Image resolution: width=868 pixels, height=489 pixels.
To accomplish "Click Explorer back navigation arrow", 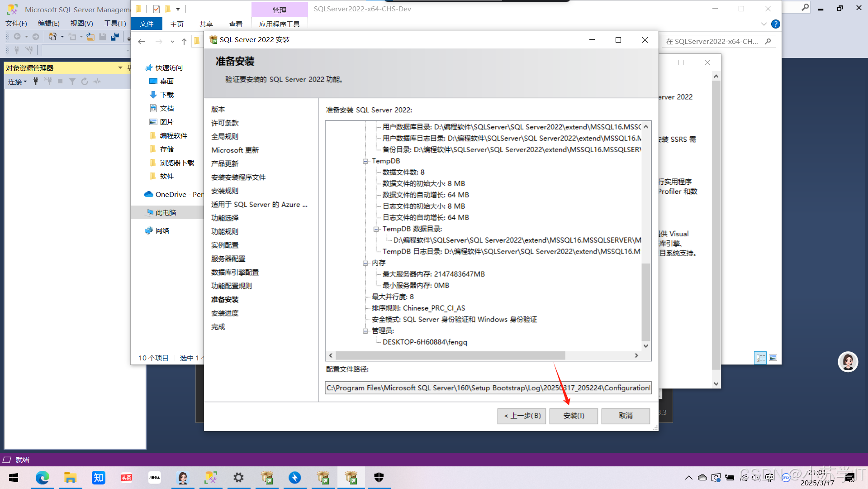I will click(142, 42).
